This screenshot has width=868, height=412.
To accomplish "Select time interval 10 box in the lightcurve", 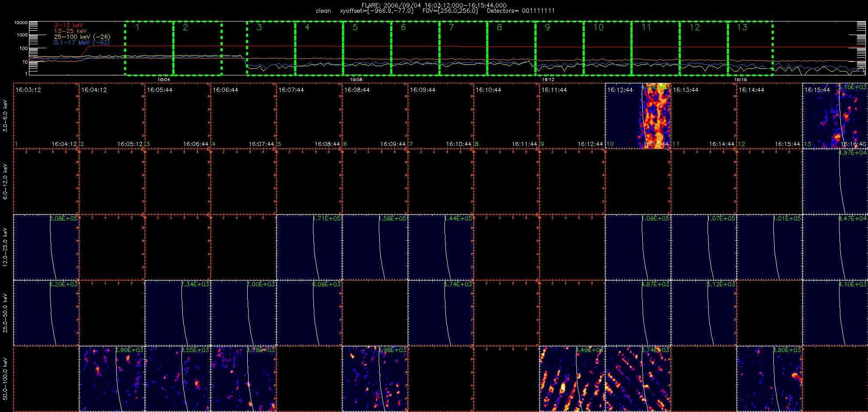I will [608, 48].
